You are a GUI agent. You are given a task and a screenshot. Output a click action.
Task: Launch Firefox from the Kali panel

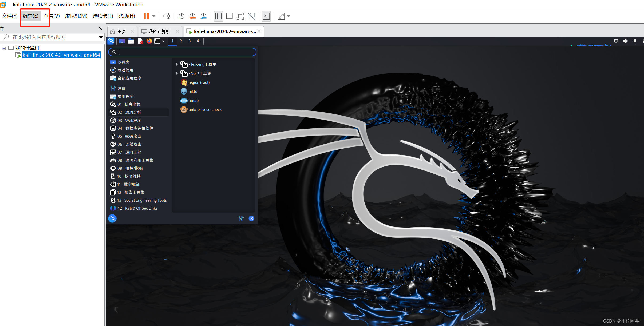(149, 41)
